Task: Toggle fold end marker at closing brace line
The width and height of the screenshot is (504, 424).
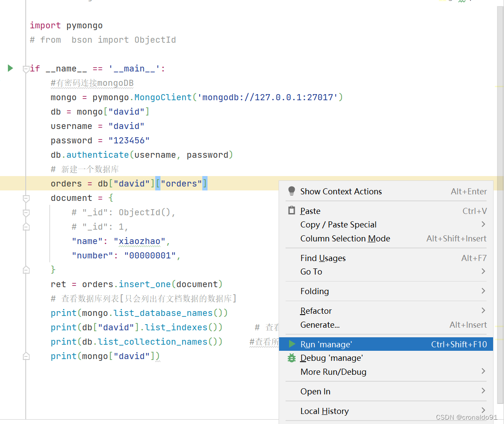Action: coord(26,270)
